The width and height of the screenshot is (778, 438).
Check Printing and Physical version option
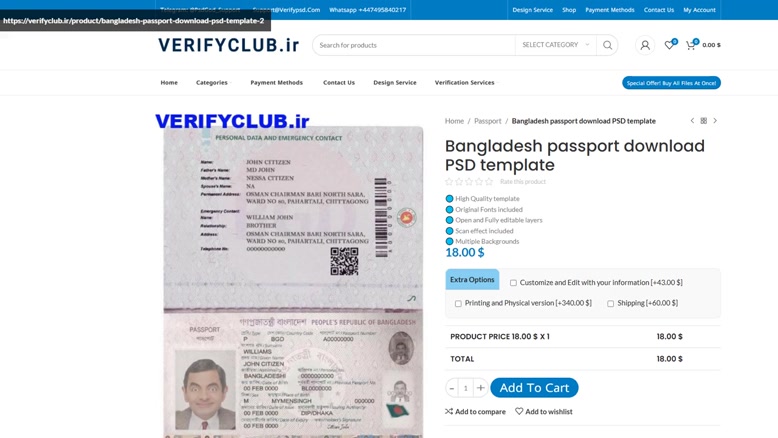coord(458,303)
